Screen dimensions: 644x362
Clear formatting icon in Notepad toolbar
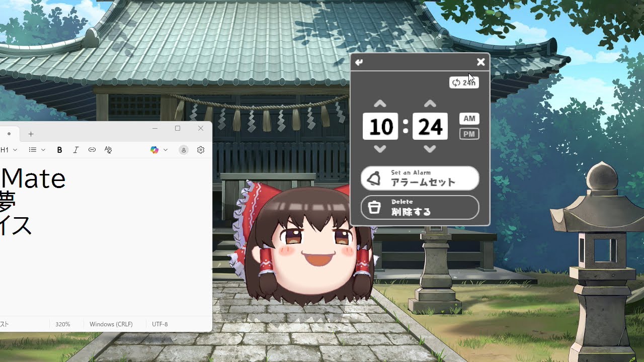[x=108, y=150]
